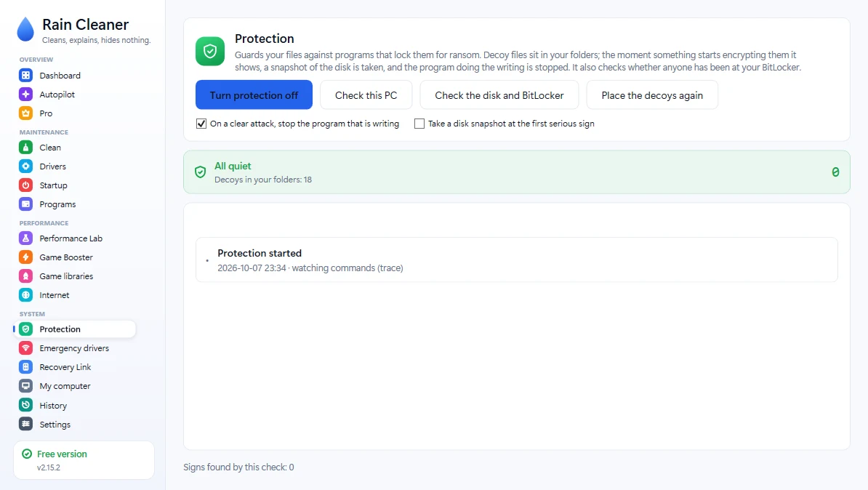Click the Game libraries icon

click(26, 276)
